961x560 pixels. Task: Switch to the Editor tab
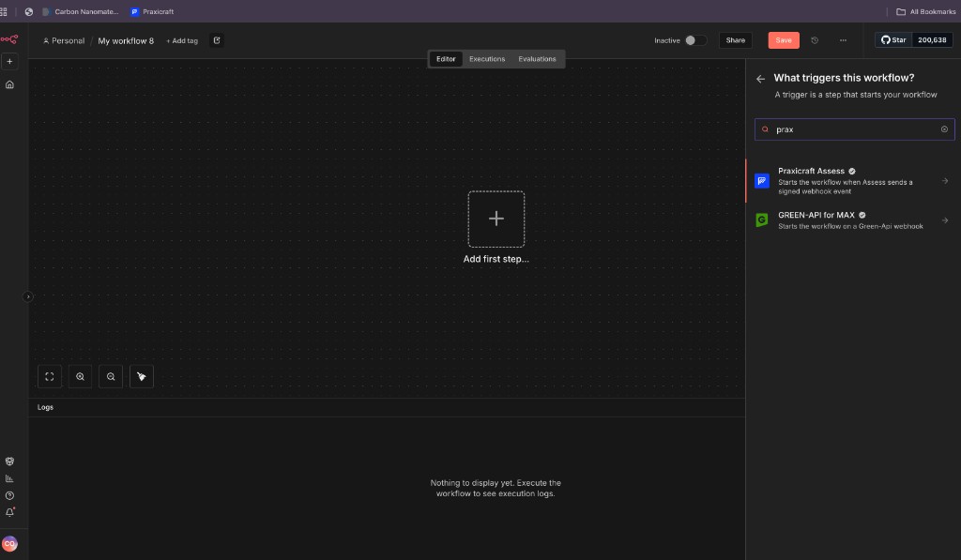pos(446,59)
